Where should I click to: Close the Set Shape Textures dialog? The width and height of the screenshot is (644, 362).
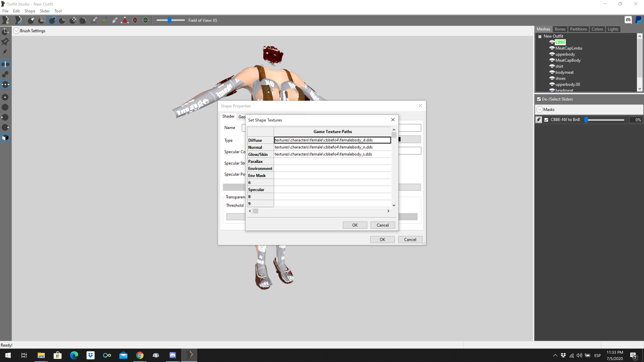[x=393, y=120]
